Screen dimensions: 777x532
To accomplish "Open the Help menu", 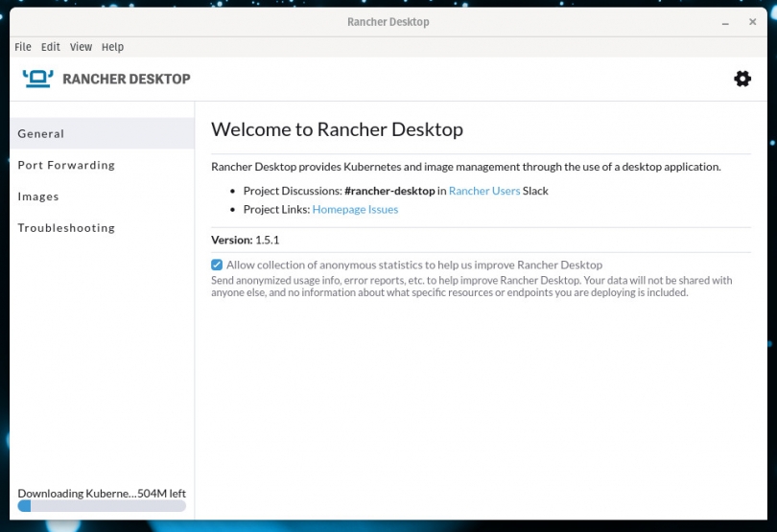I will [112, 47].
